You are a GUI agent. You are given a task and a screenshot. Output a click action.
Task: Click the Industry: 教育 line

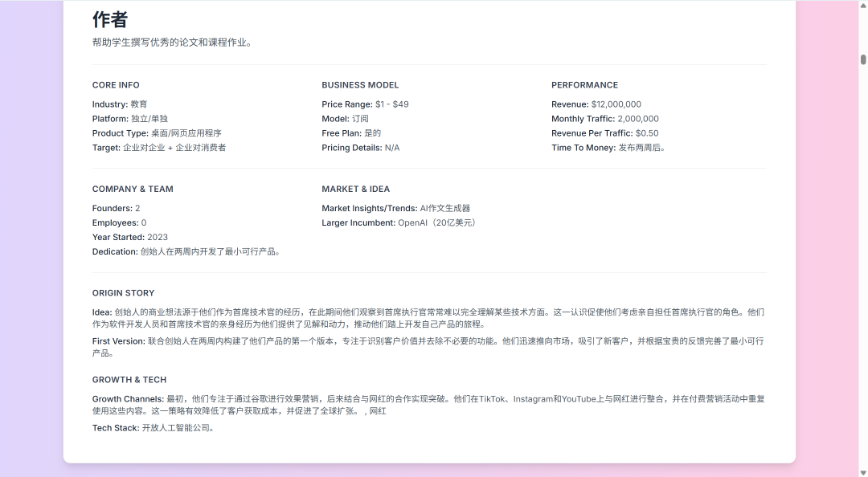click(x=120, y=104)
